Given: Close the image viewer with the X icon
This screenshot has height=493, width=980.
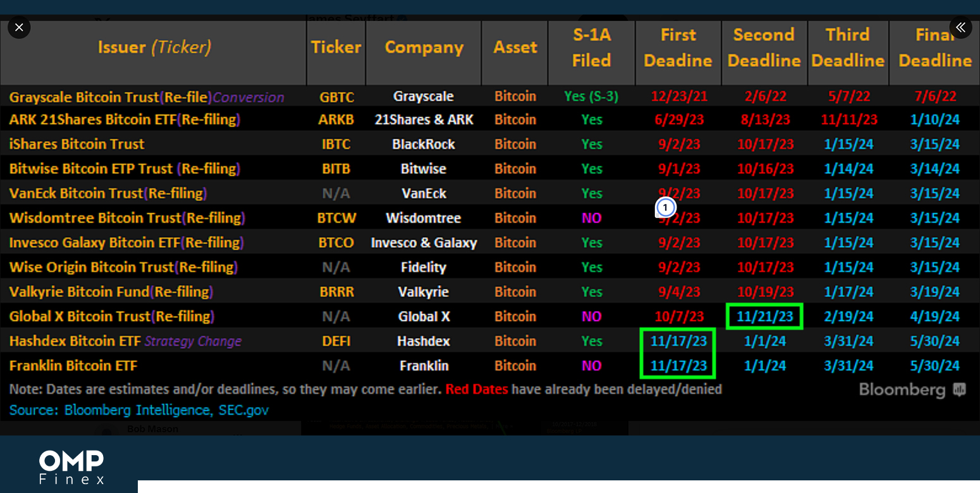Looking at the screenshot, I should (x=19, y=27).
